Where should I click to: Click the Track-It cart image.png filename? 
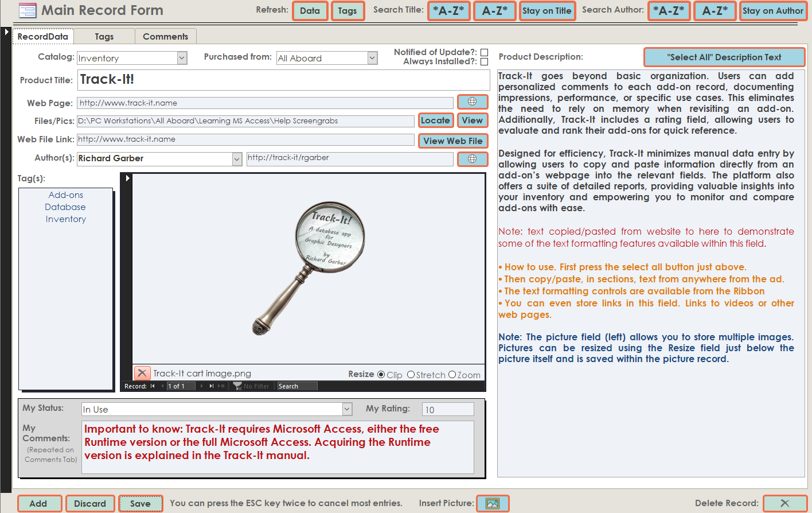(202, 374)
